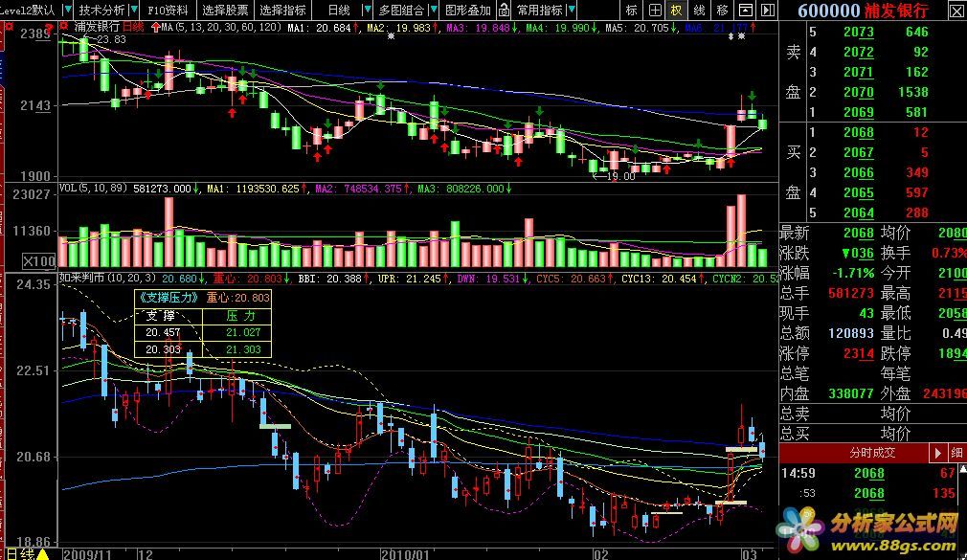The width and height of the screenshot is (967, 560).
Task: Toggle the 标 annotation button
Action: (x=632, y=10)
